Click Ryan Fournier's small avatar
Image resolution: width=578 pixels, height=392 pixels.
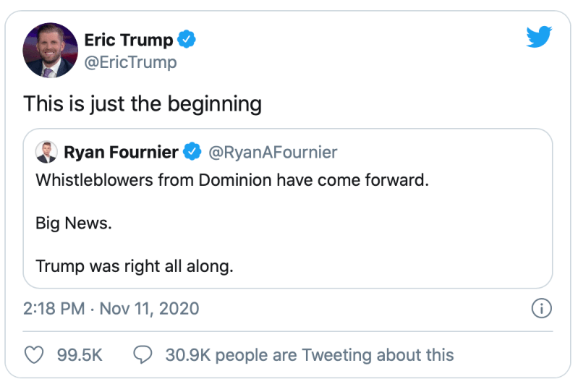coord(46,153)
